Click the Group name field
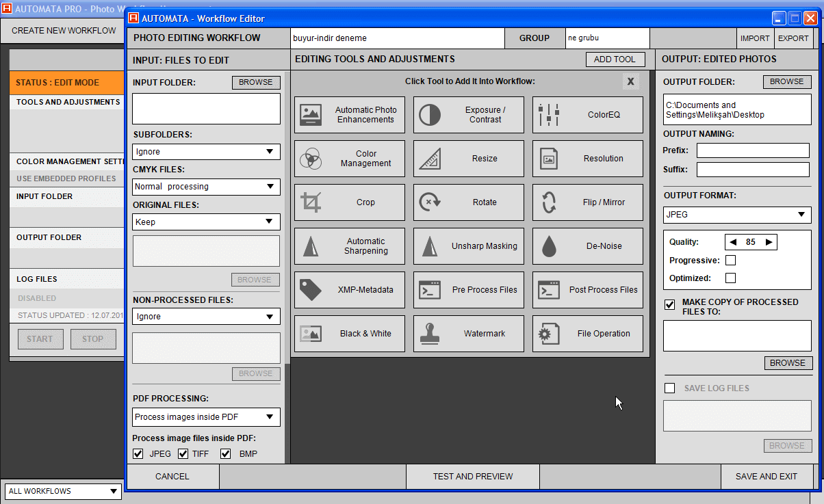The height and width of the screenshot is (504, 824). coord(607,38)
